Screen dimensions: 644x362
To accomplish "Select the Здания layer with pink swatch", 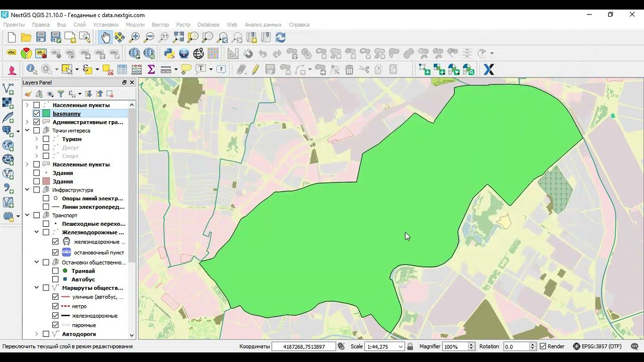I will click(62, 182).
